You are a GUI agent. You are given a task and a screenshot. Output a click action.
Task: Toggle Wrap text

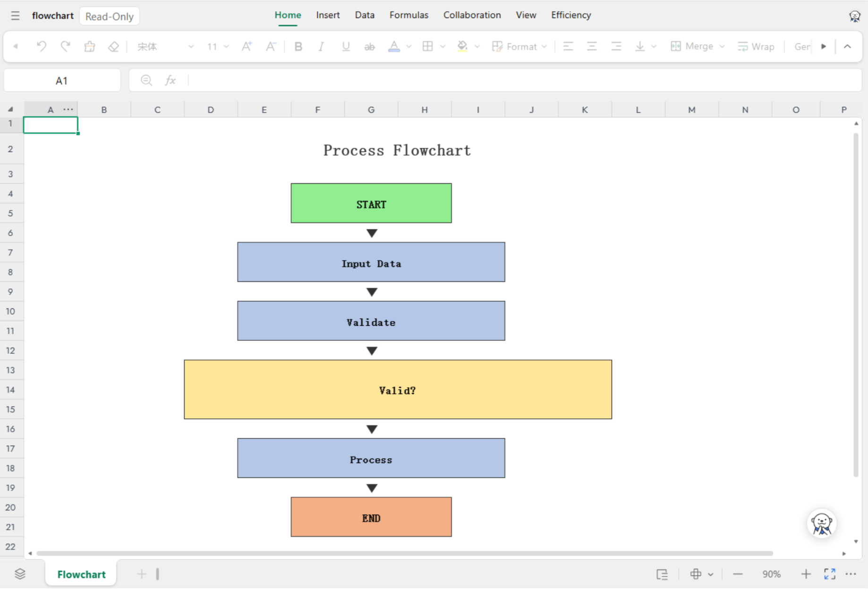(x=756, y=46)
